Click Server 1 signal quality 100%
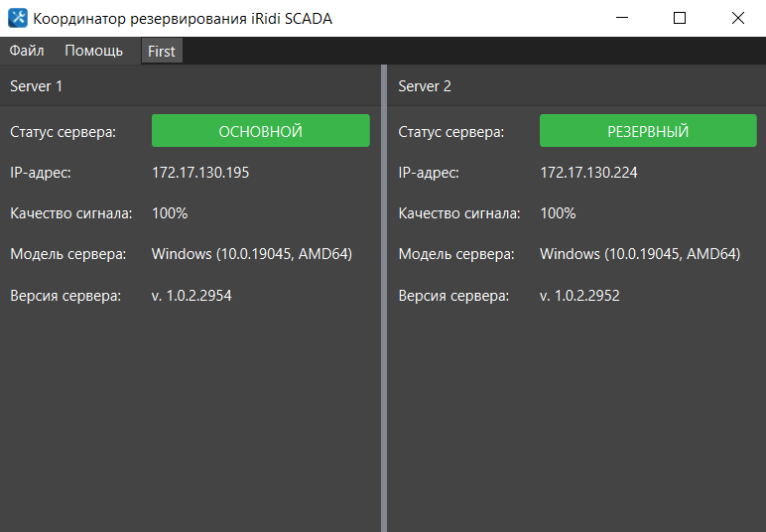766x532 pixels. pyautogui.click(x=170, y=213)
